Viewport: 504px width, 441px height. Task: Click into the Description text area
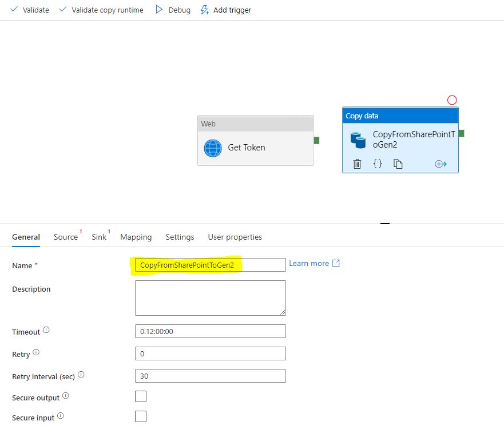coord(210,297)
